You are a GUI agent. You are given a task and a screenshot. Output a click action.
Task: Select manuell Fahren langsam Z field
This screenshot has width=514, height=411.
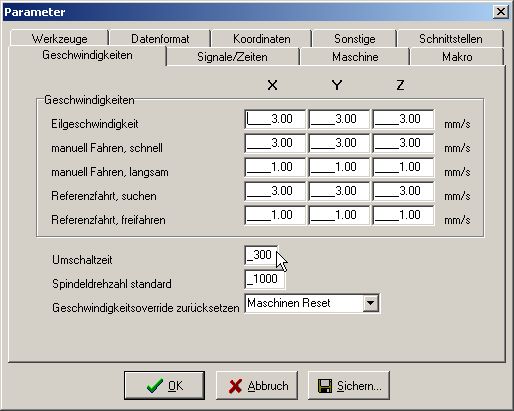403,167
